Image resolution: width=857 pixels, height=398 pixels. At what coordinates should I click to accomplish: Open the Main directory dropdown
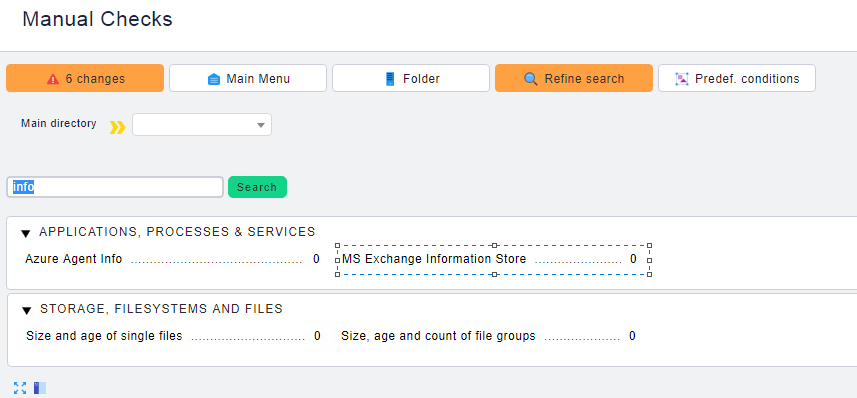point(202,125)
